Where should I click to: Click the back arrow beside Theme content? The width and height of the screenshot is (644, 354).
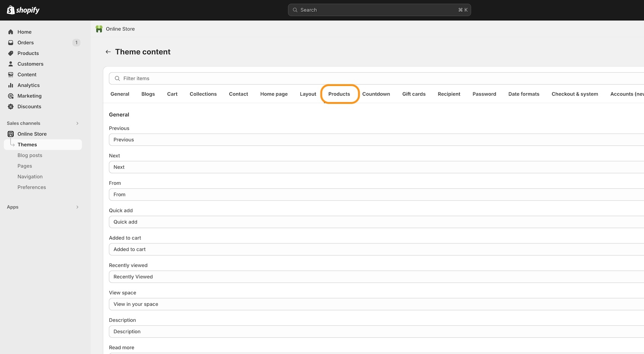[x=108, y=52]
